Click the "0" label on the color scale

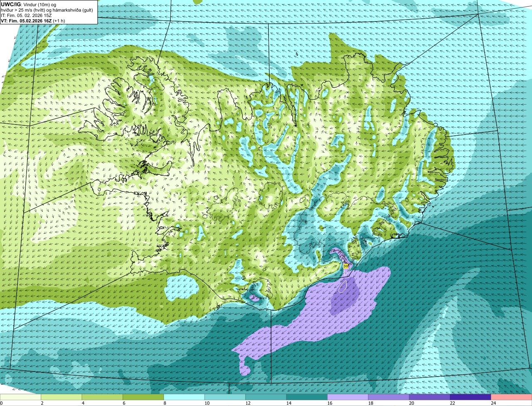click(1, 403)
